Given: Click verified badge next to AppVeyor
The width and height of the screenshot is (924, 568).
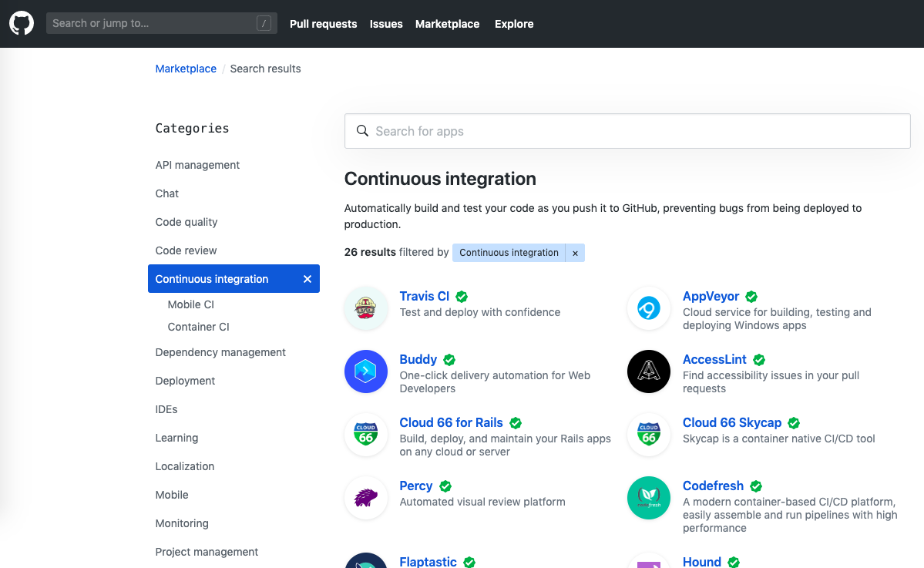Looking at the screenshot, I should tap(751, 297).
